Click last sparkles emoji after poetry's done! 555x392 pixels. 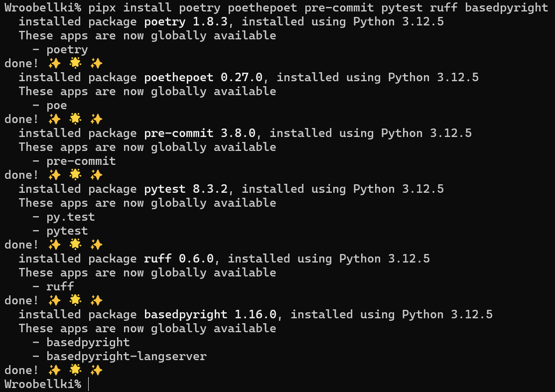coord(96,63)
